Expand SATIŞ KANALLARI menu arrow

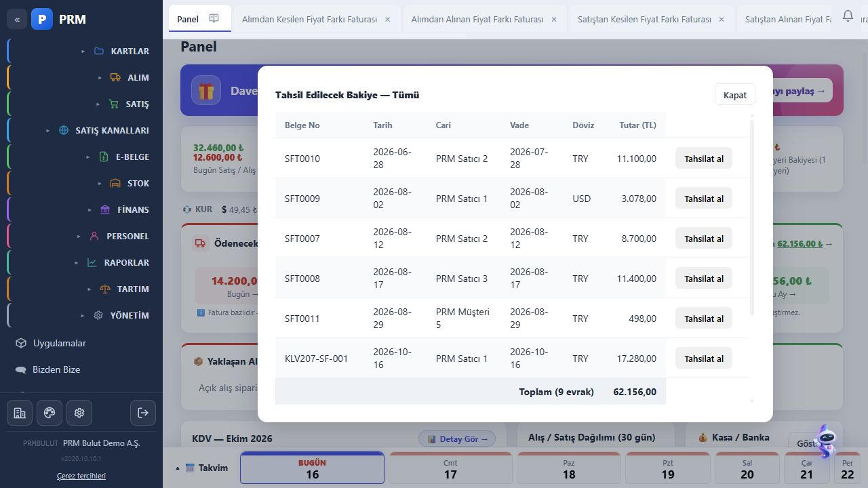point(48,130)
